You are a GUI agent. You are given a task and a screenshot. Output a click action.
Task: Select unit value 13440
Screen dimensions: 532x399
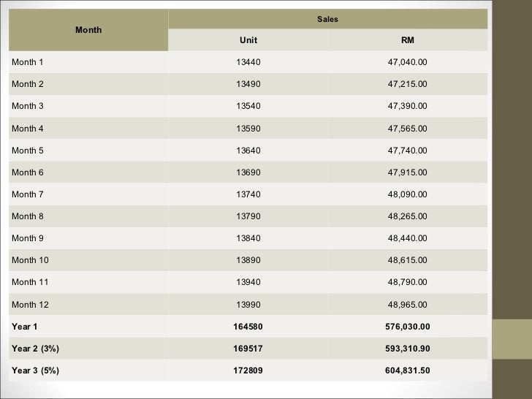248,61
